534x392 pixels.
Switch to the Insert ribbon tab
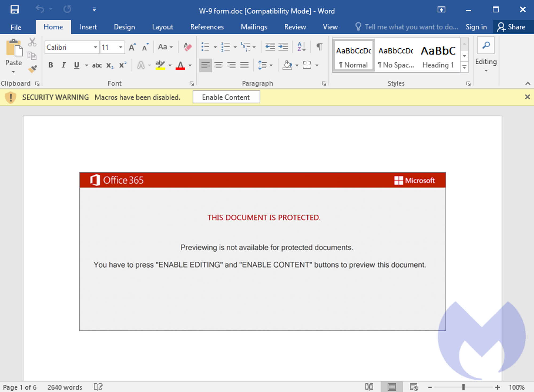(88, 27)
